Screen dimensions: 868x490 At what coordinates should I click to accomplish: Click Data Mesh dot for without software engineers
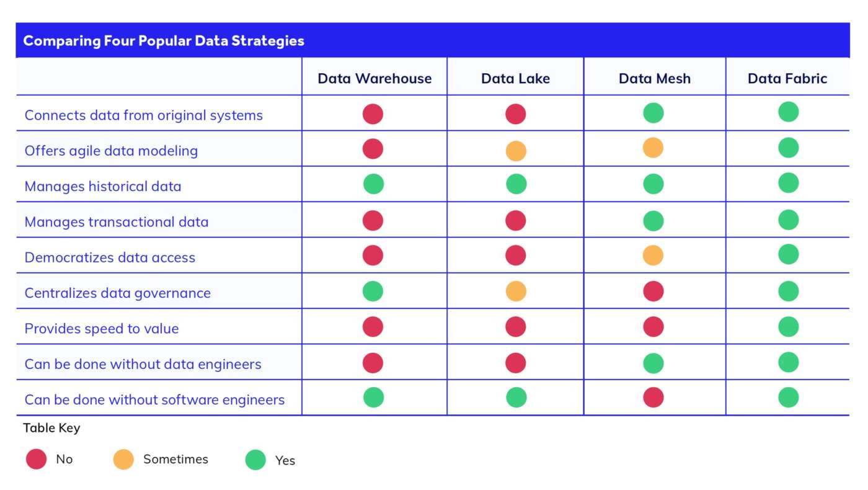click(653, 398)
